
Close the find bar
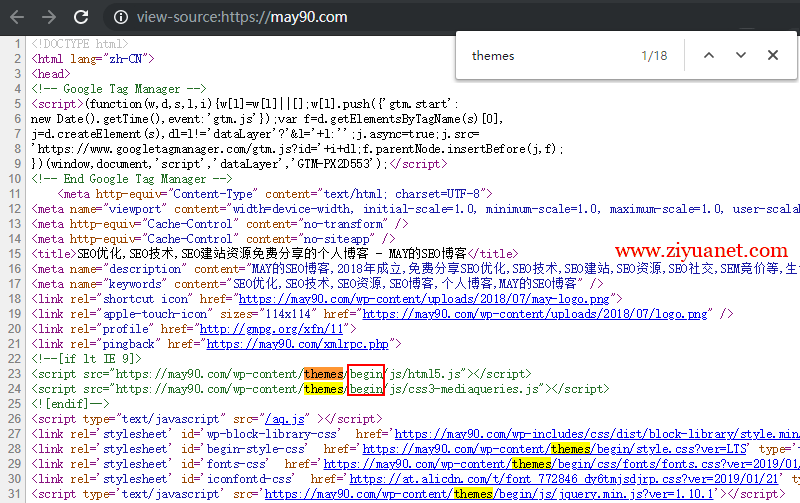[x=773, y=56]
